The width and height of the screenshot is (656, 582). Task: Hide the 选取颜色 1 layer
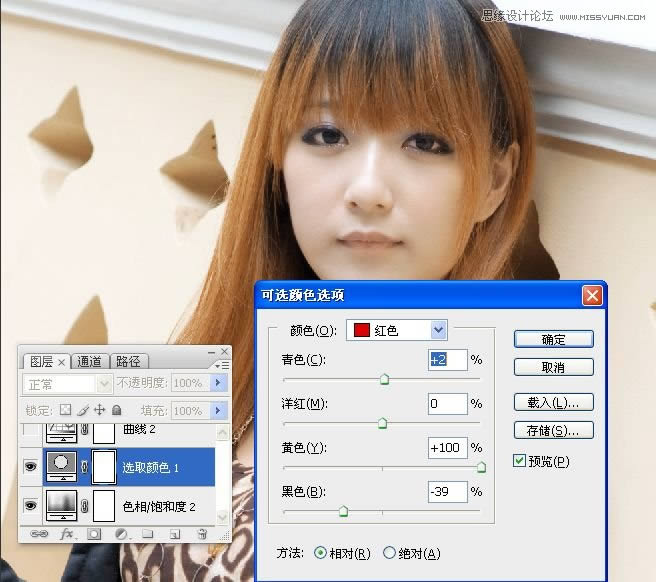[x=30, y=467]
